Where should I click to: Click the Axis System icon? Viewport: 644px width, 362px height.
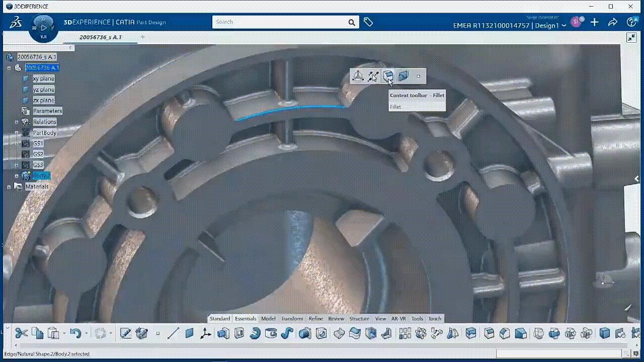[x=206, y=333]
